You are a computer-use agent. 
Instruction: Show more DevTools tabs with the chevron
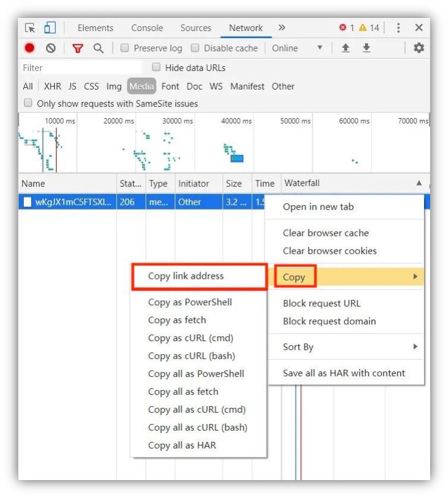coord(281,27)
